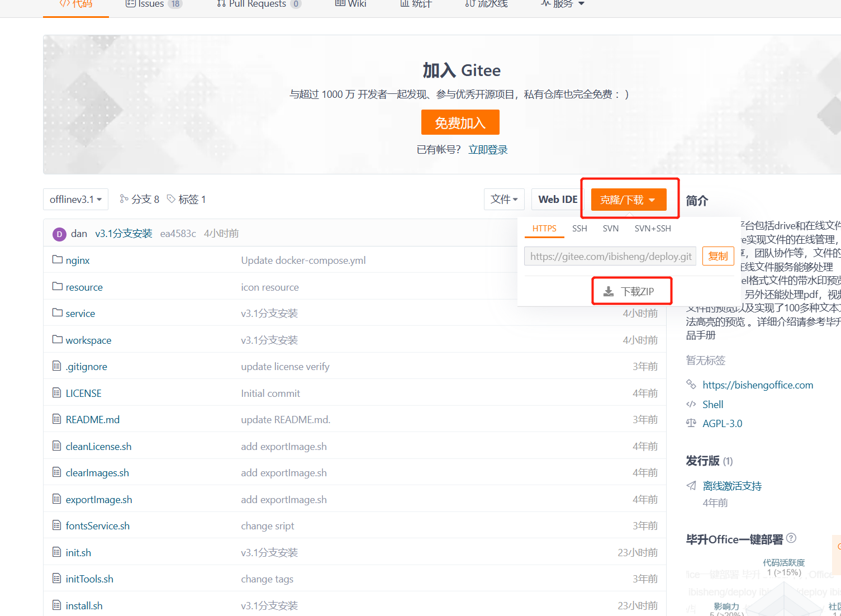The height and width of the screenshot is (616, 841).
Task: Click the update license verify commit message
Action: point(285,367)
